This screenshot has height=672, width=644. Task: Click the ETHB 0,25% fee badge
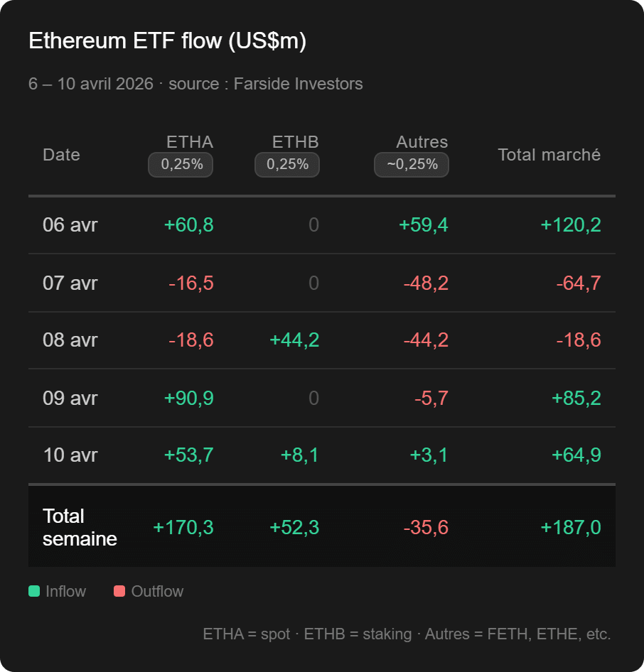(287, 165)
